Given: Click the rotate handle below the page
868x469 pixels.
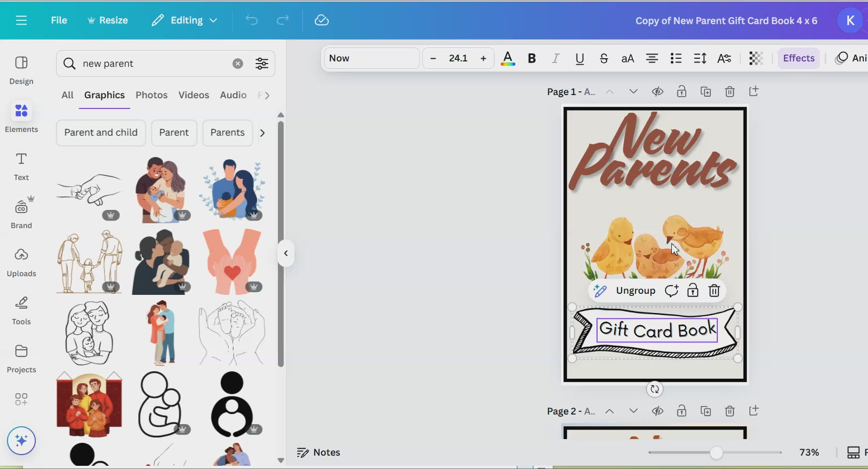Looking at the screenshot, I should point(655,389).
